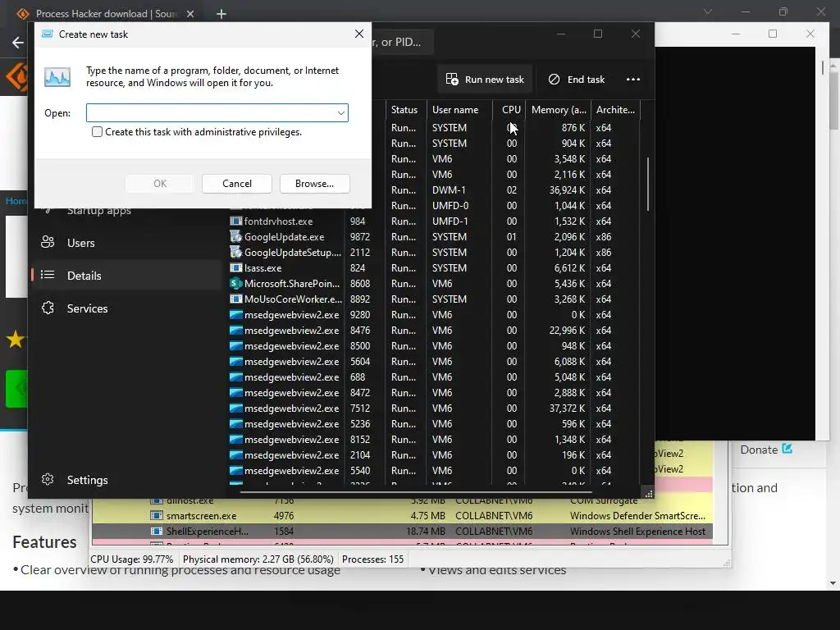Sort by the CPU column header

click(x=509, y=110)
